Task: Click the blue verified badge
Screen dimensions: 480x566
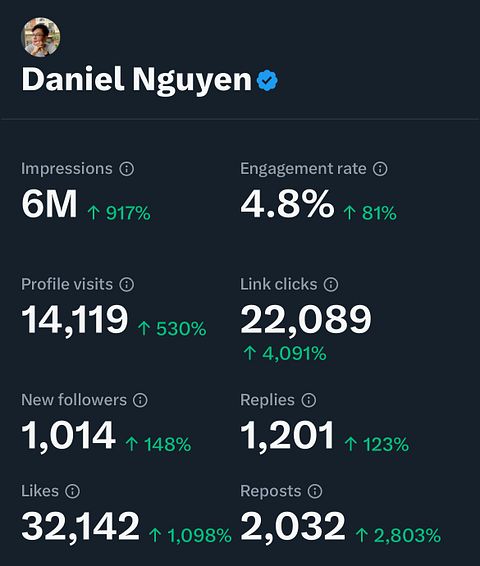Action: (x=267, y=80)
